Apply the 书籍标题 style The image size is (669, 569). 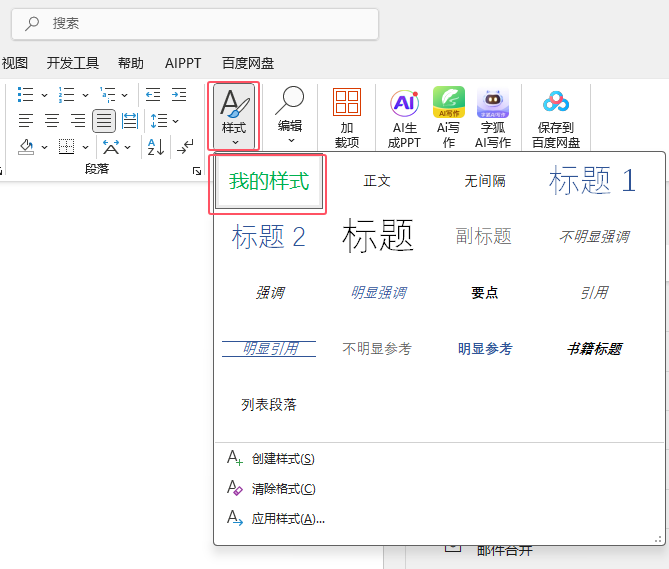594,349
